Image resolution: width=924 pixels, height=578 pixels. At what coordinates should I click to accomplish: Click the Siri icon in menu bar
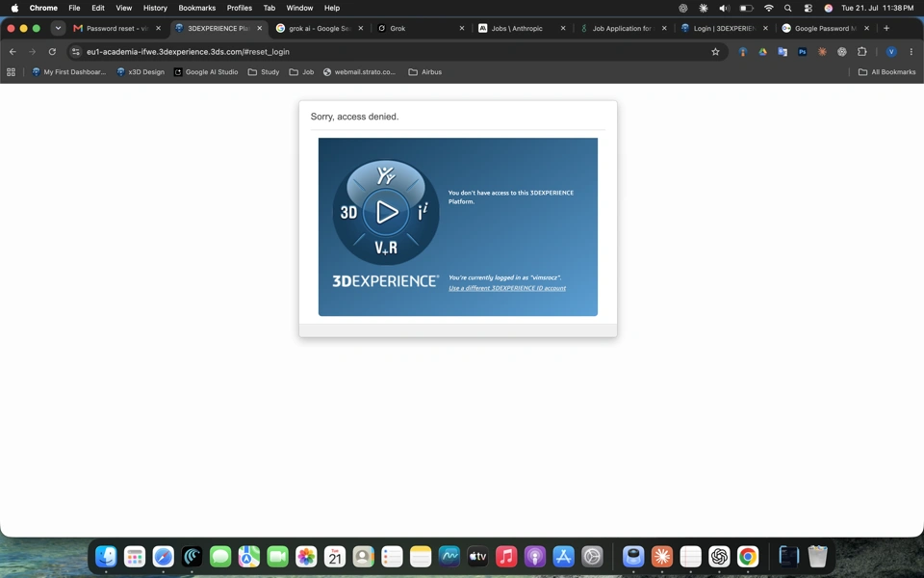pyautogui.click(x=828, y=9)
